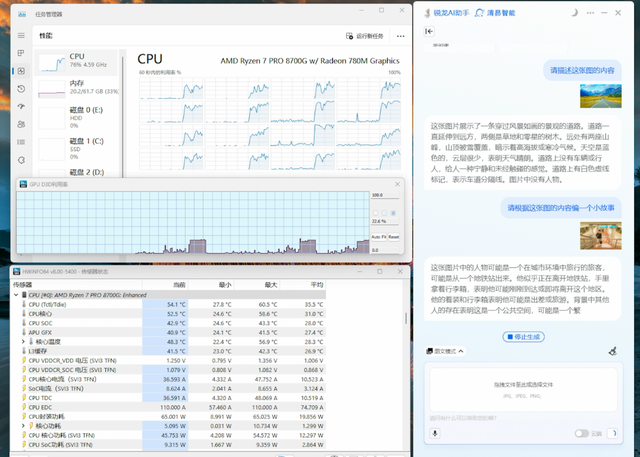This screenshot has width=640, height=457.
Task: Click the 最大 column header in HWiNFO
Action: click(x=257, y=285)
